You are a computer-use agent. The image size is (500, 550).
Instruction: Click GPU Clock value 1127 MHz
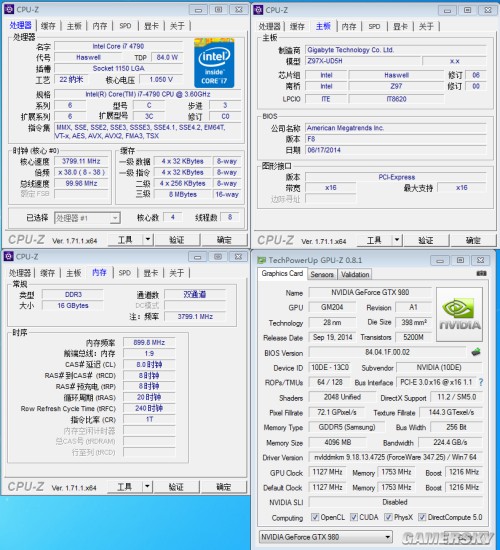327,472
